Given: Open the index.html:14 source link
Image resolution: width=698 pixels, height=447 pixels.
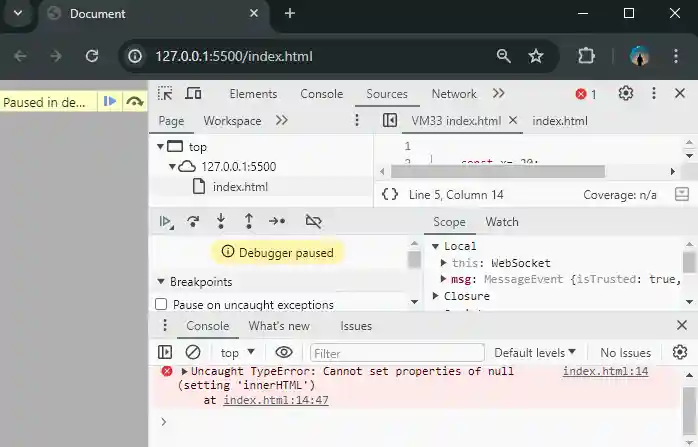Looking at the screenshot, I should 605,371.
